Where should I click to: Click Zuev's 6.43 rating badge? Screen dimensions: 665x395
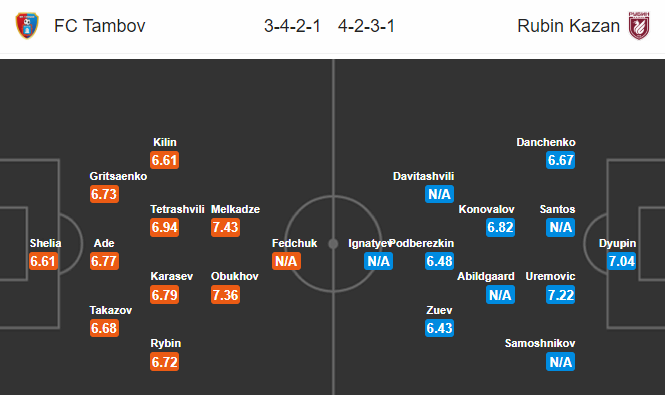[x=439, y=328]
